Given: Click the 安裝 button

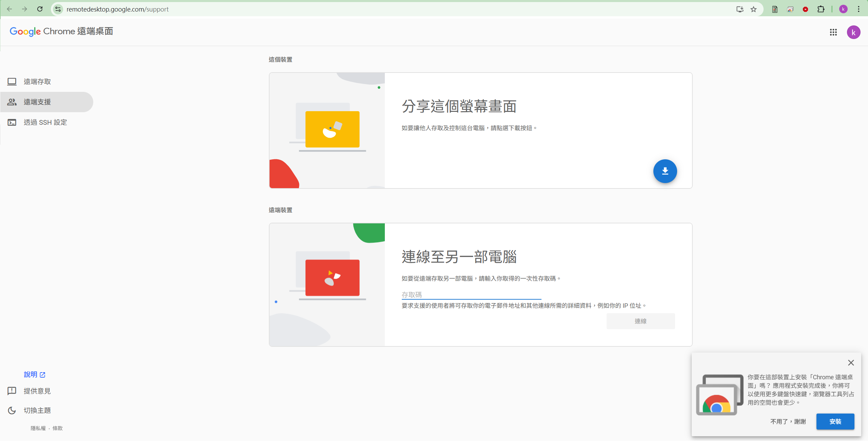Looking at the screenshot, I should [x=835, y=421].
